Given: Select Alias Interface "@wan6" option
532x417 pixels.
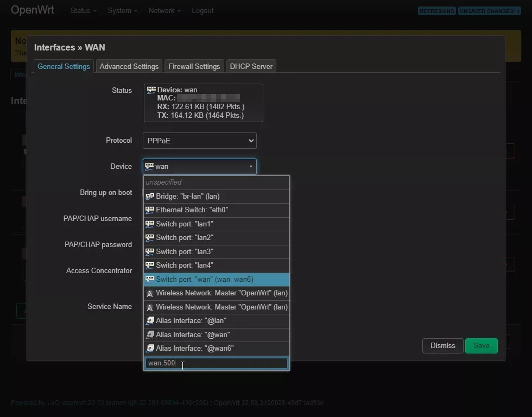Looking at the screenshot, I should coord(217,349).
